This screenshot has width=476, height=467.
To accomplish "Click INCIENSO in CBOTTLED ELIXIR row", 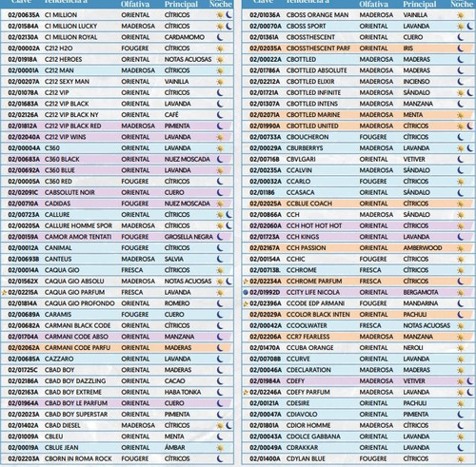I will pyautogui.click(x=416, y=82).
